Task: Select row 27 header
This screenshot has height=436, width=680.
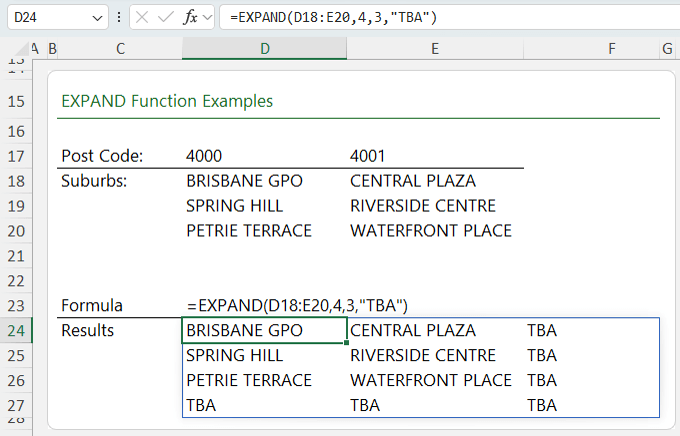Action: pos(16,405)
